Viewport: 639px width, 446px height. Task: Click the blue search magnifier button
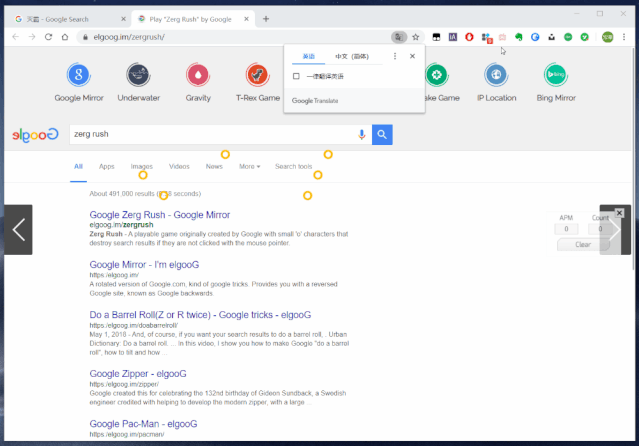(382, 135)
